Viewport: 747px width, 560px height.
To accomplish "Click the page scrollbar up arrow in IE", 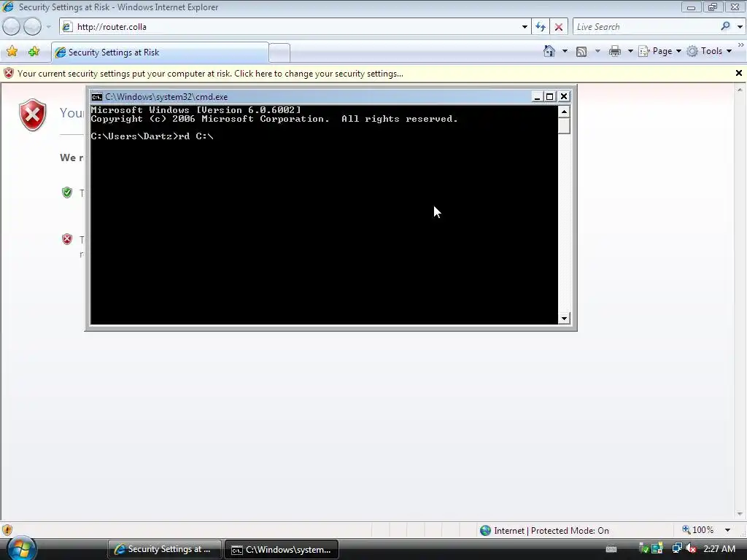I will point(740,89).
